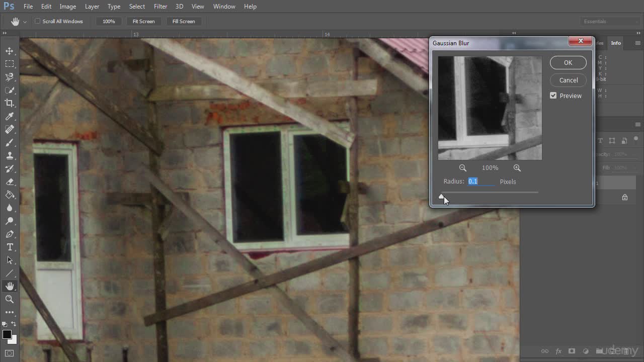
Task: Click the Radius slider handle
Action: point(441,197)
